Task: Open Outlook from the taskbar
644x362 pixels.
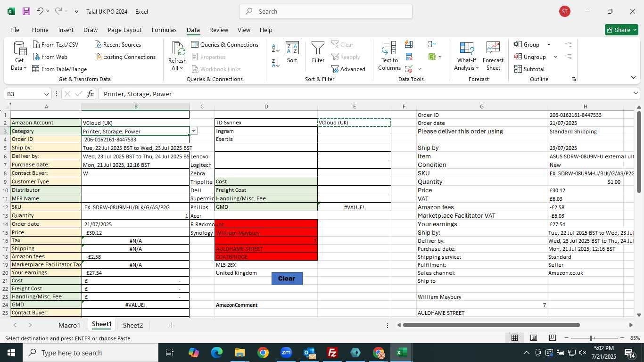Action: click(x=309, y=353)
